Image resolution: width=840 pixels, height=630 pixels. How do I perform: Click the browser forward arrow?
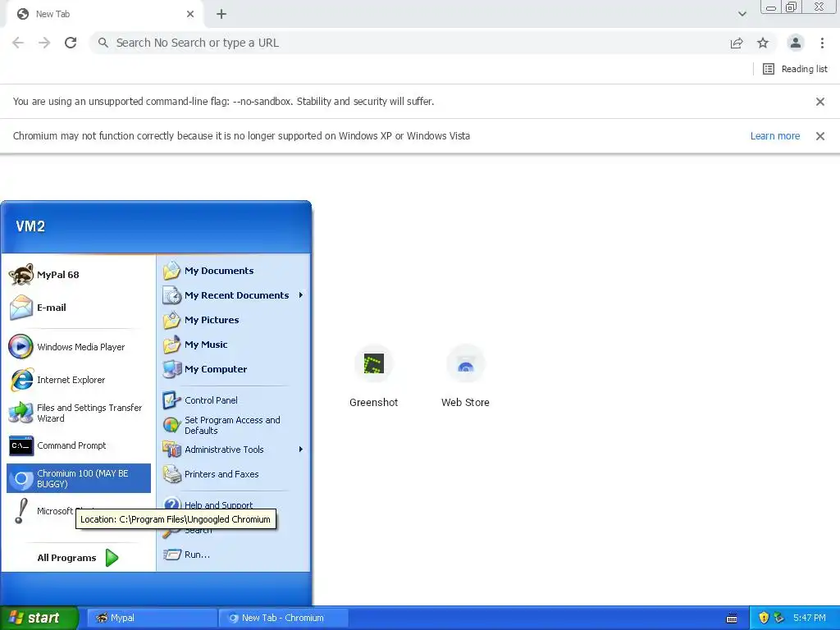click(44, 43)
